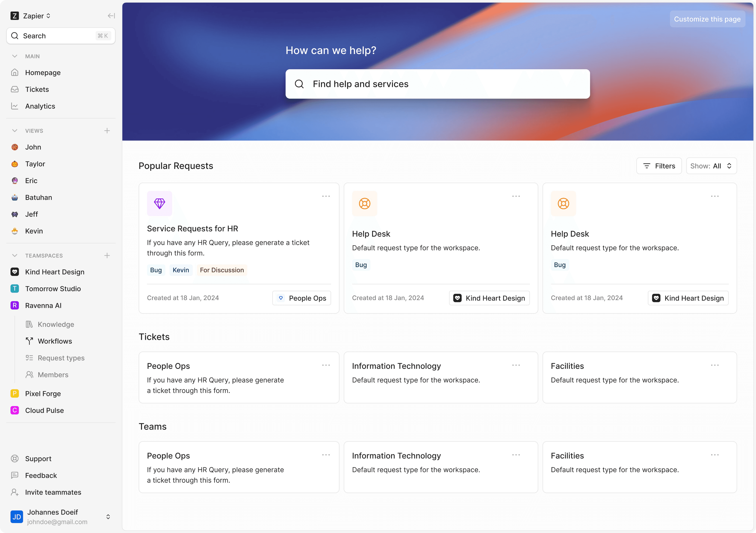This screenshot has width=756, height=533.
Task: Click the Filters button
Action: pos(659,166)
